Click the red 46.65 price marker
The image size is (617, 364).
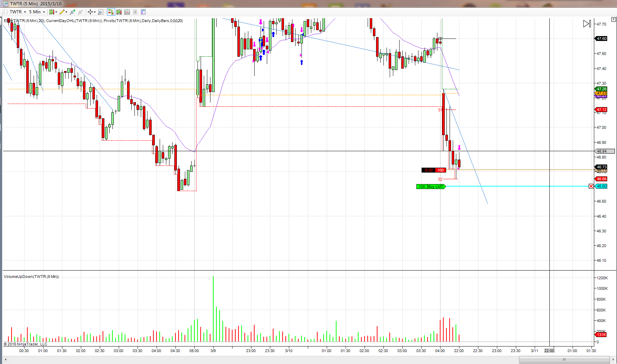point(601,179)
